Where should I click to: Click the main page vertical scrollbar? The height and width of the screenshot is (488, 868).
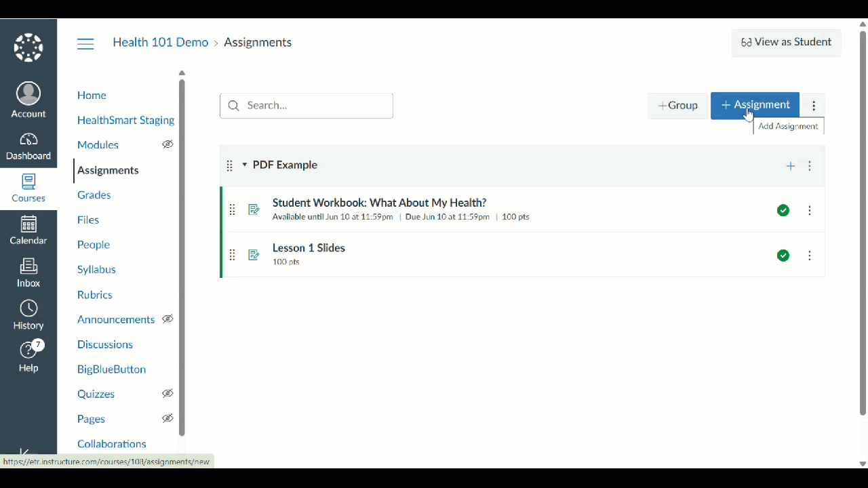pyautogui.click(x=863, y=222)
